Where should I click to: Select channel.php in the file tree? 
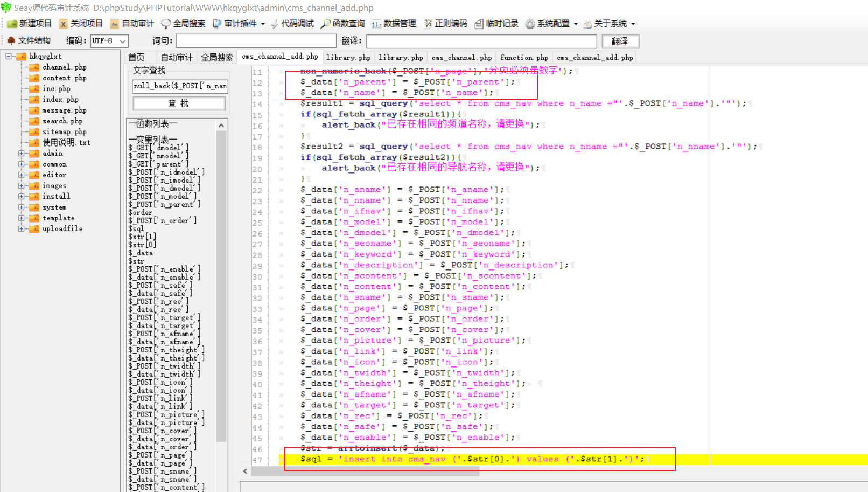tap(64, 67)
